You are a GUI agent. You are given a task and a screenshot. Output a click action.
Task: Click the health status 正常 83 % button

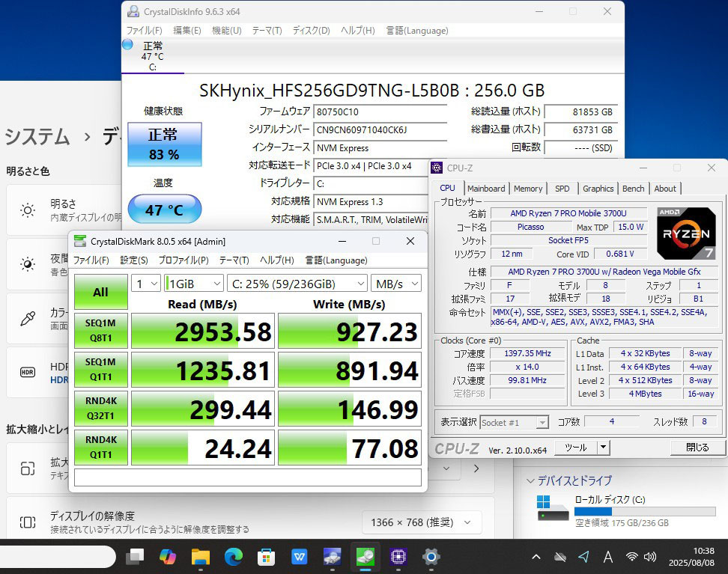164,144
